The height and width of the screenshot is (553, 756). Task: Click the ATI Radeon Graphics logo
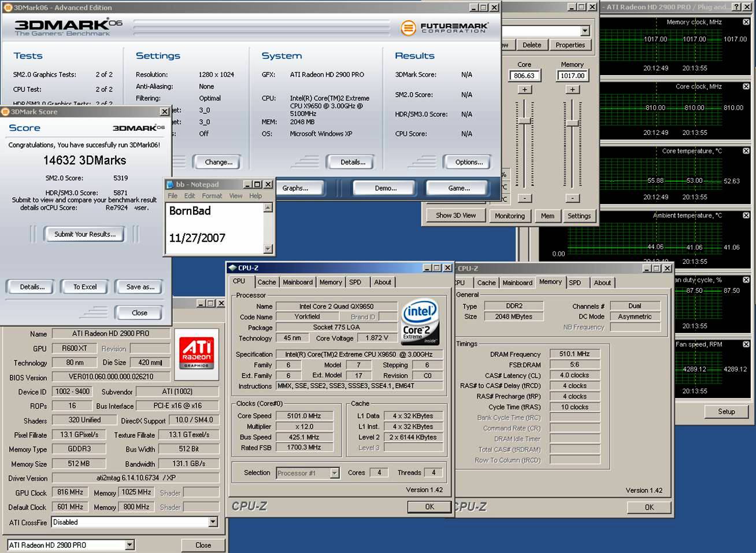197,354
